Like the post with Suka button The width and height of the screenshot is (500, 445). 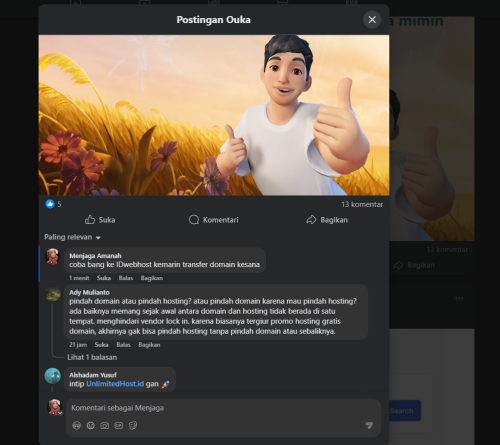[x=100, y=220]
